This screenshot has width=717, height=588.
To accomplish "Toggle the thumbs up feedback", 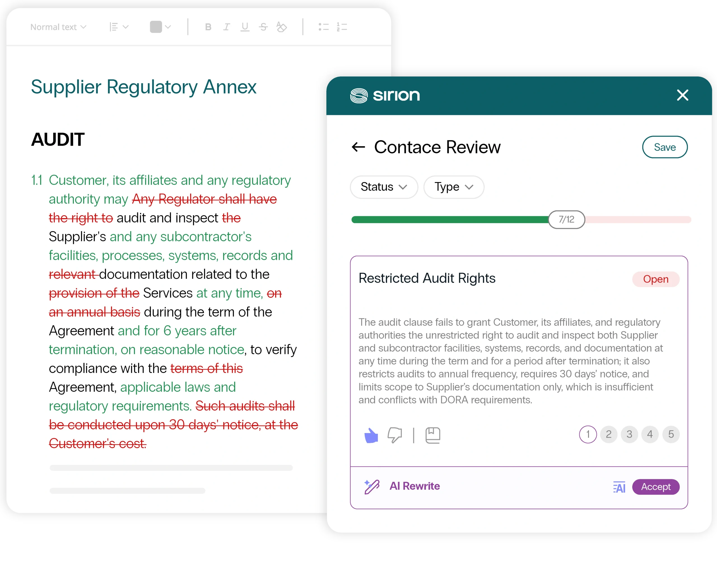I will tap(371, 435).
